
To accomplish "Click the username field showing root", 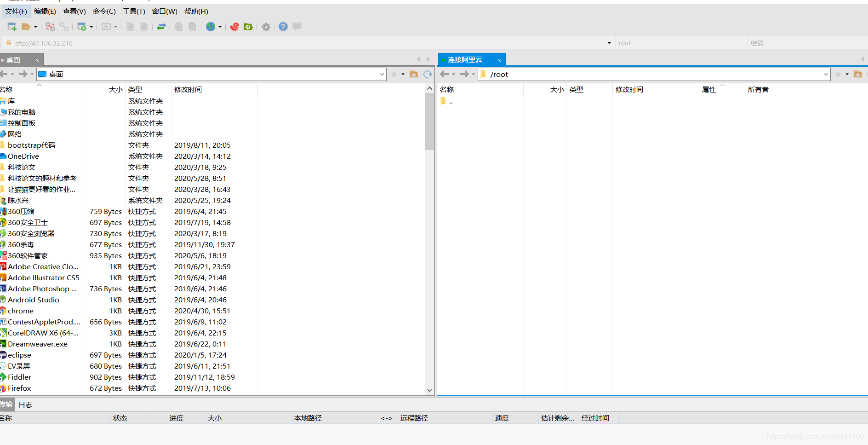I will tap(681, 43).
